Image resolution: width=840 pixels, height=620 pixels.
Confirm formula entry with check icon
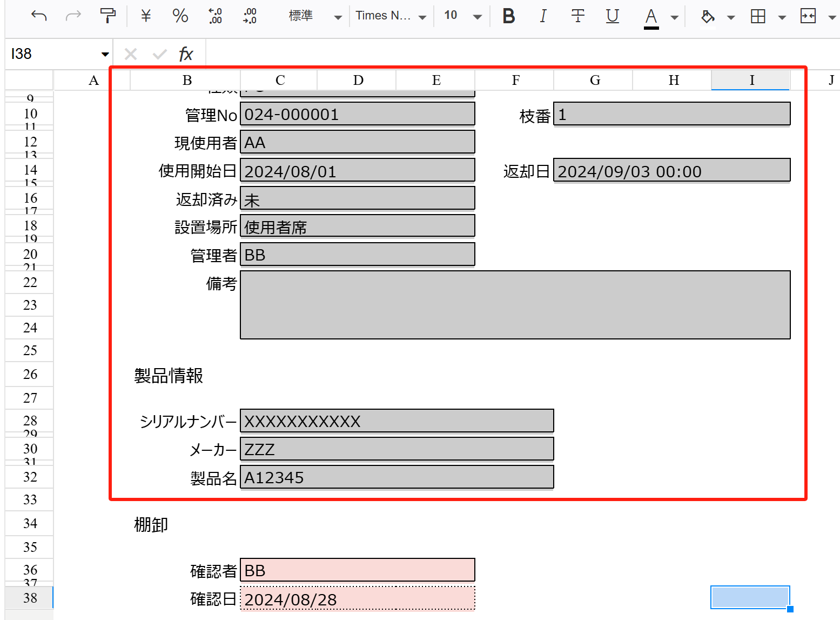coord(160,54)
